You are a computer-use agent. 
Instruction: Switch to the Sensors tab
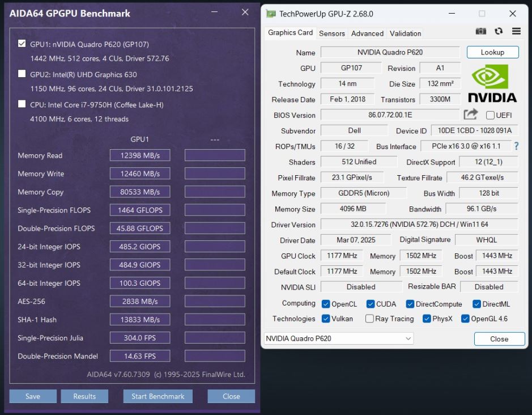332,33
